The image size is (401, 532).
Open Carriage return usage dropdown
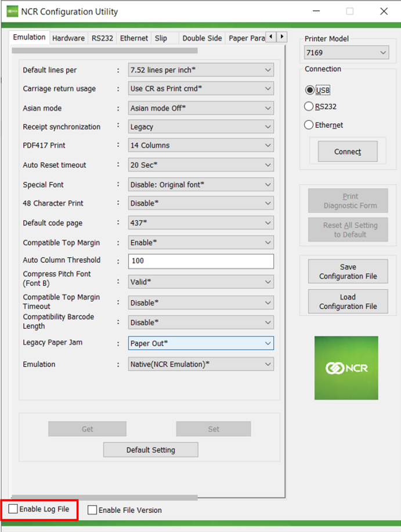click(x=201, y=88)
